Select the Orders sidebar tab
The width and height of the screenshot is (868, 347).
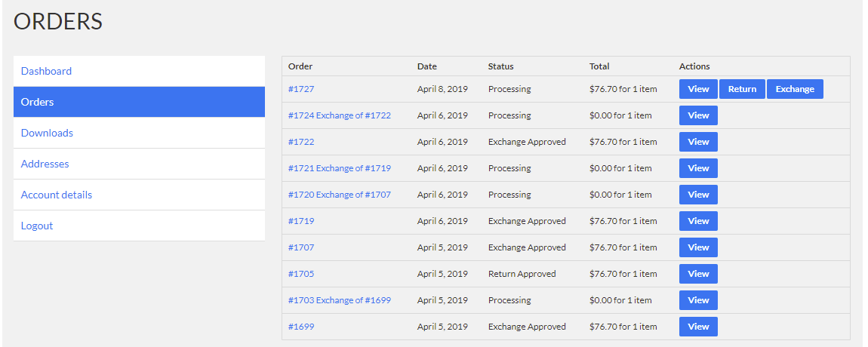(x=37, y=102)
